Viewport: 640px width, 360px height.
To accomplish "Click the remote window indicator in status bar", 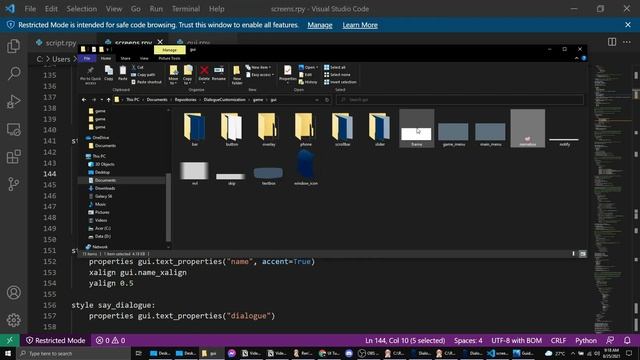I will tap(9, 340).
